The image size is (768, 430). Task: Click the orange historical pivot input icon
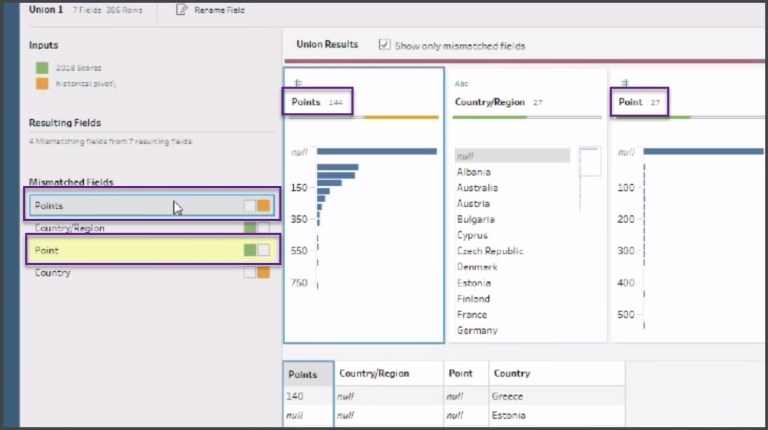point(42,83)
